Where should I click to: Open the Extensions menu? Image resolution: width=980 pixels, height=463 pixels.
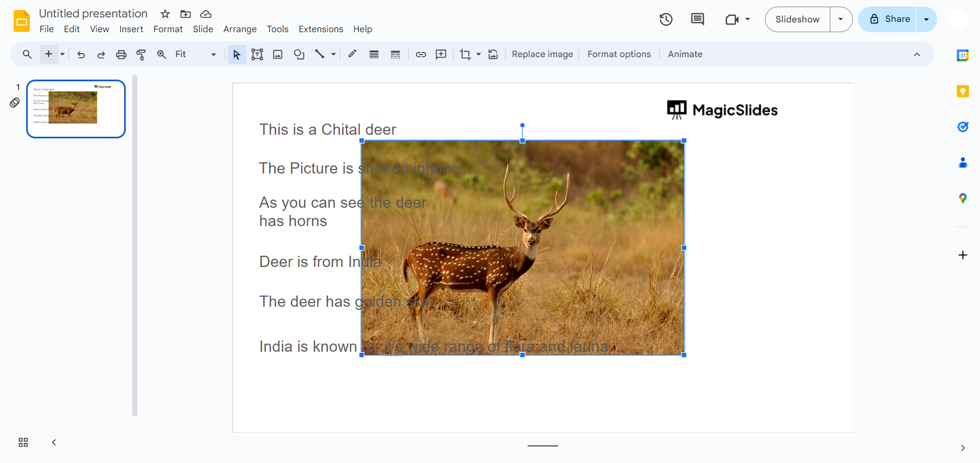point(321,29)
